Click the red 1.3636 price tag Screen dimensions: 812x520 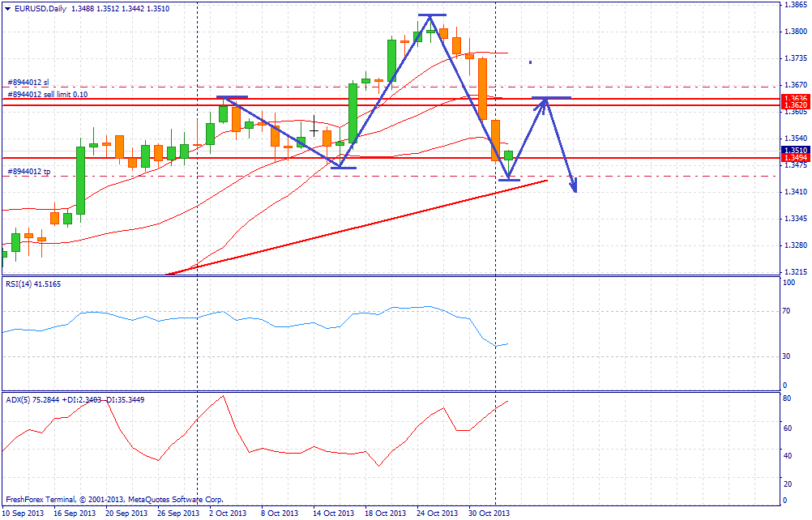click(x=796, y=98)
